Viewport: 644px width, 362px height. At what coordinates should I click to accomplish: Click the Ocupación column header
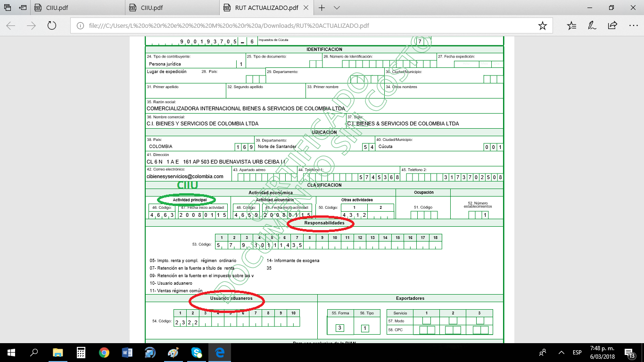(423, 192)
